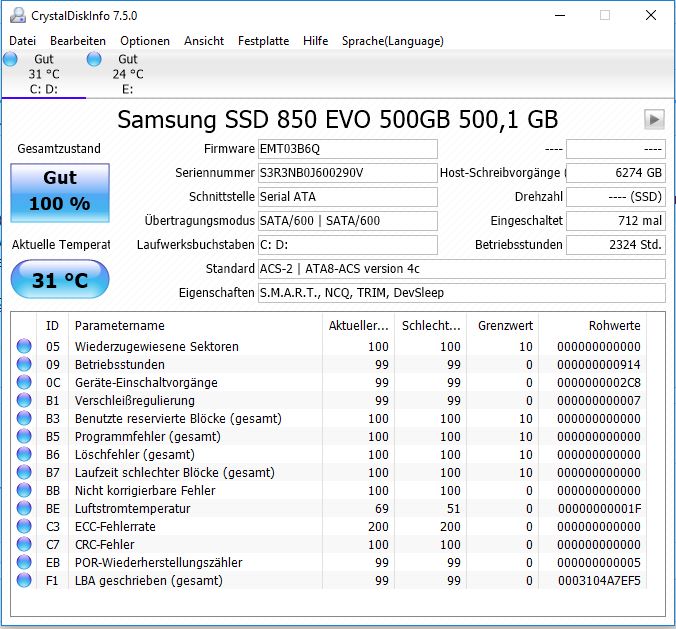This screenshot has width=676, height=629.
Task: Click status orb for Betriebsstunden attribute row
Action: (24, 364)
